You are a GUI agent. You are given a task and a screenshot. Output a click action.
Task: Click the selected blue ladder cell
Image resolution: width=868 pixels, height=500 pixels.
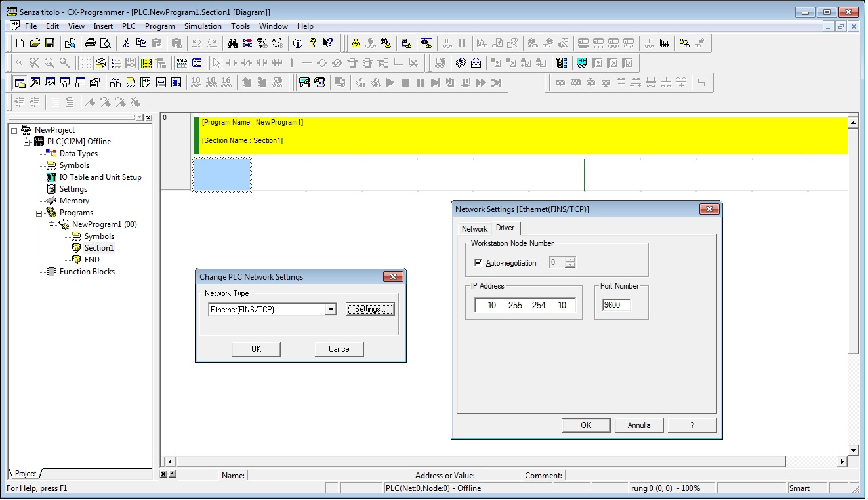[222, 175]
